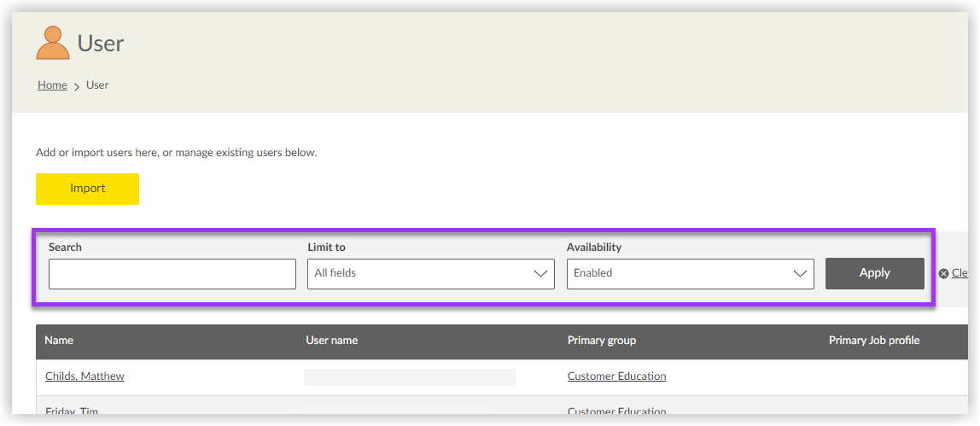Image resolution: width=980 pixels, height=426 pixels.
Task: Click the Primary Job profile column header
Action: 874,341
